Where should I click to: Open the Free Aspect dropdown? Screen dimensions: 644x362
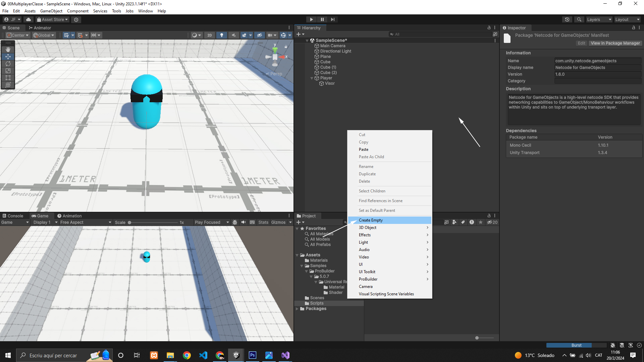point(86,222)
